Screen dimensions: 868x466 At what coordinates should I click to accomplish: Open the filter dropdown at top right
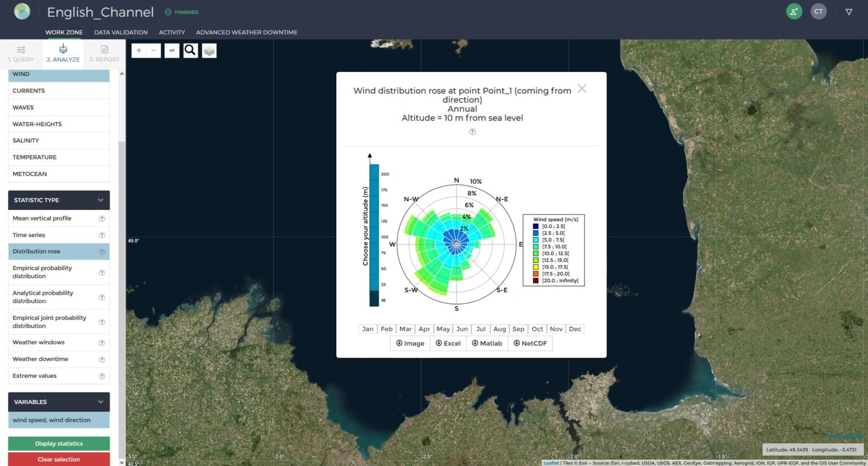click(849, 11)
